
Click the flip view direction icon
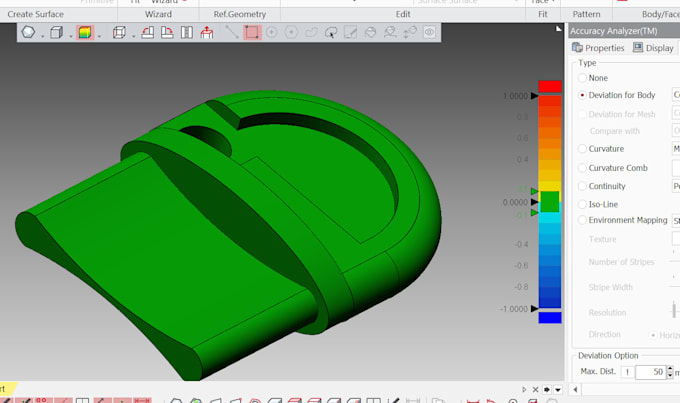(187, 33)
